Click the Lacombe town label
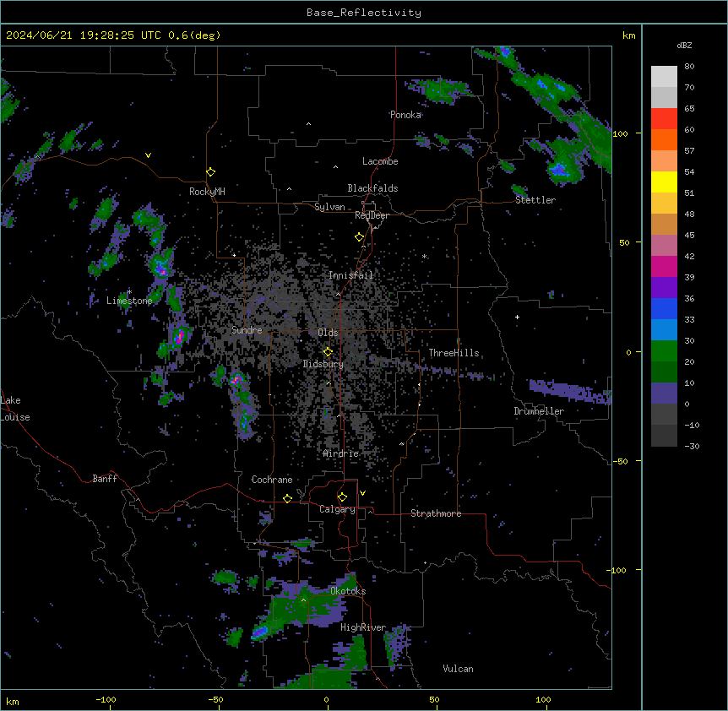 coord(380,161)
